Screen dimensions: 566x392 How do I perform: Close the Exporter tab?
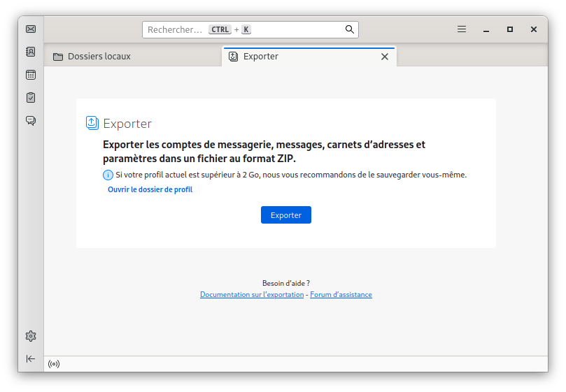(385, 57)
